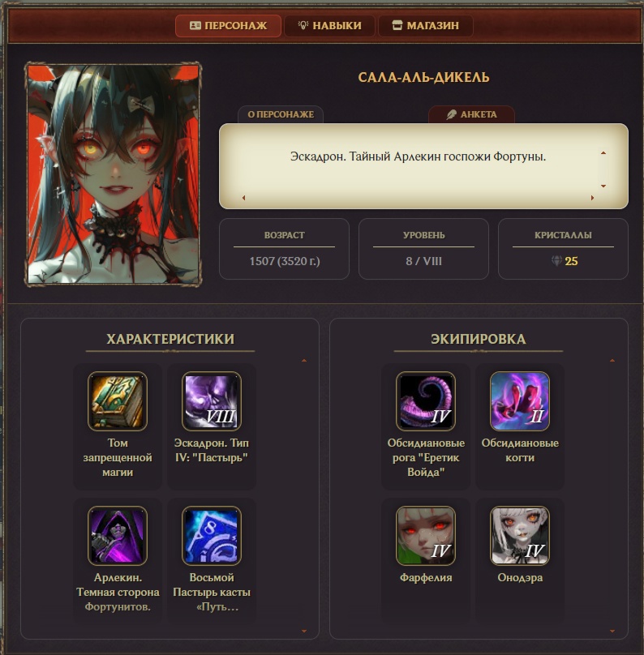Open the Том запрещенной магии book icon
Image resolution: width=644 pixels, height=655 pixels.
click(118, 401)
